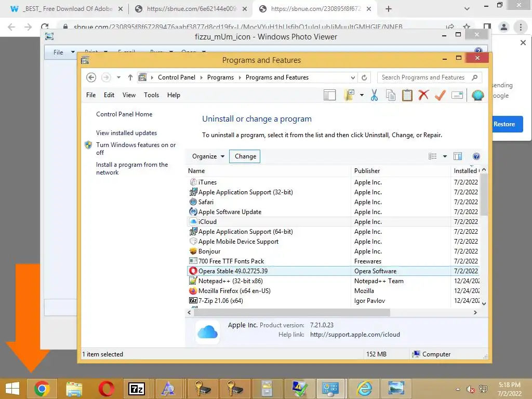532x399 pixels.
Task: Click the red X Delete toolbar icon
Action: (423, 95)
